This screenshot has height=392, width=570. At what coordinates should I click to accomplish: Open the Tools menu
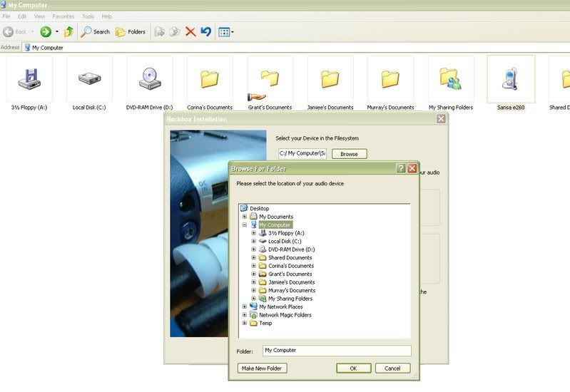88,16
